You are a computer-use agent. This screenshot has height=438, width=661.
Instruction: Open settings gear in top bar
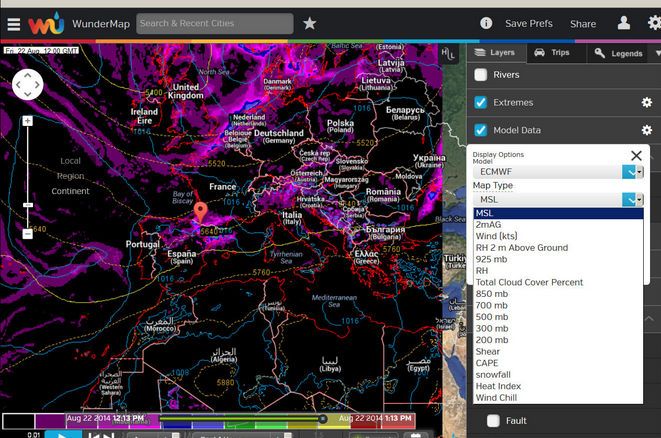(x=654, y=23)
